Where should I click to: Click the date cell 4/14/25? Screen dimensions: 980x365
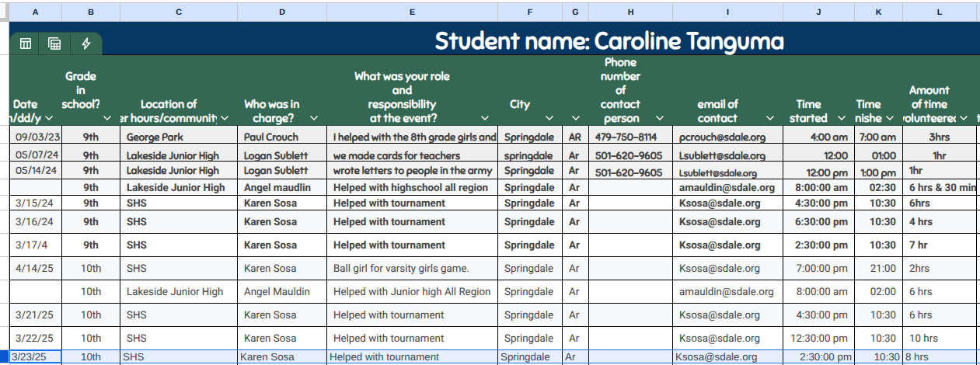click(36, 269)
